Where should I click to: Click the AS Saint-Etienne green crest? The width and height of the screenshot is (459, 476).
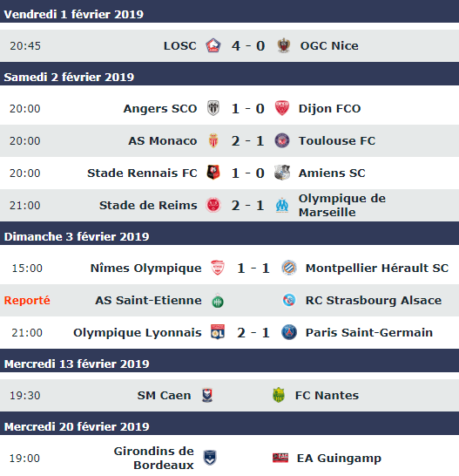pyautogui.click(x=218, y=301)
